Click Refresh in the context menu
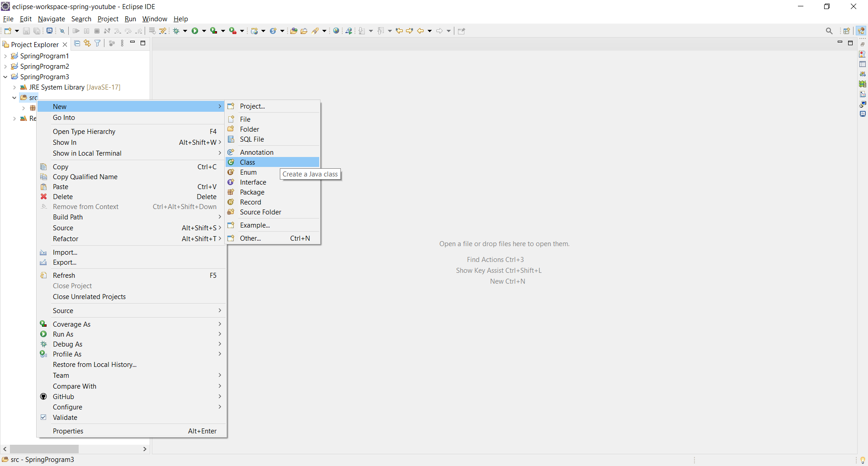Viewport: 868px width, 466px height. [131, 275]
